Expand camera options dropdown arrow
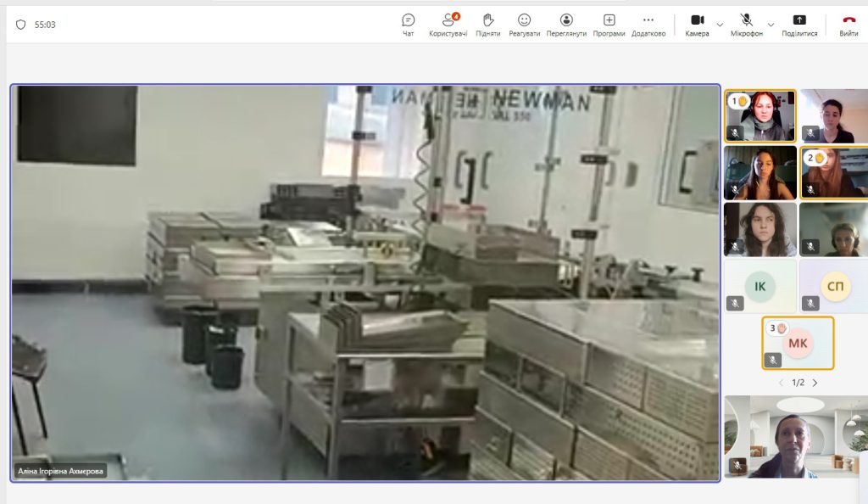Image resolution: width=868 pixels, height=504 pixels. [720, 25]
